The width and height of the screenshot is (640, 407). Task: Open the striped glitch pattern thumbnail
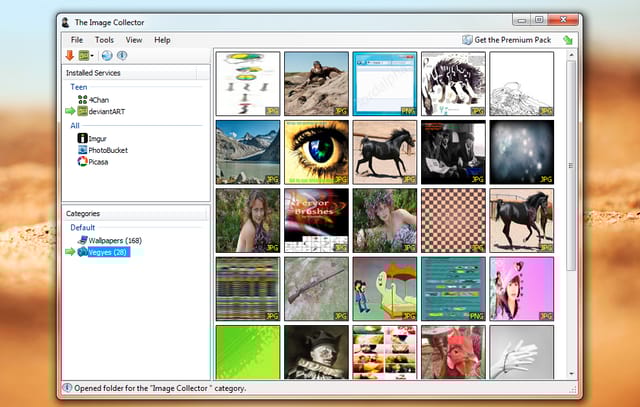point(248,289)
